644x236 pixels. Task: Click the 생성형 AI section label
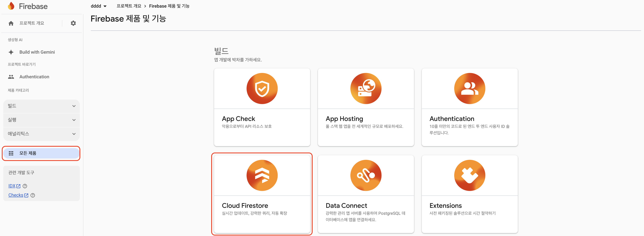[15, 40]
